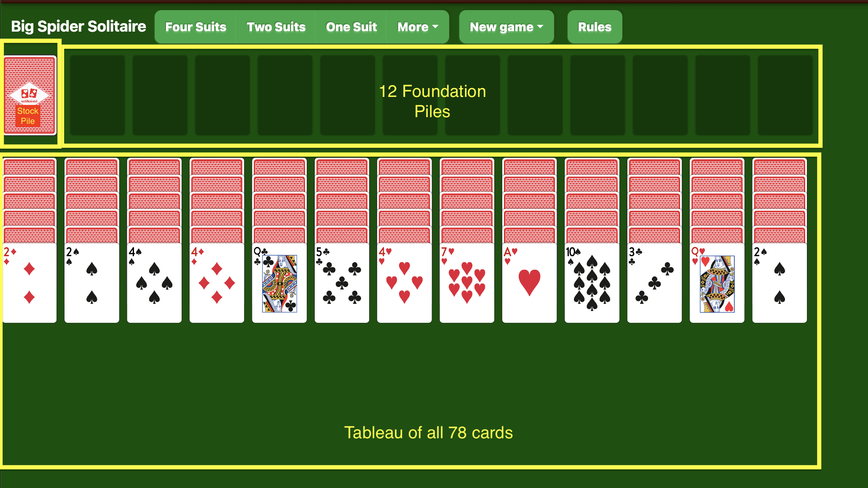This screenshot has width=868, height=488.
Task: Click the Rules button
Action: click(x=595, y=27)
